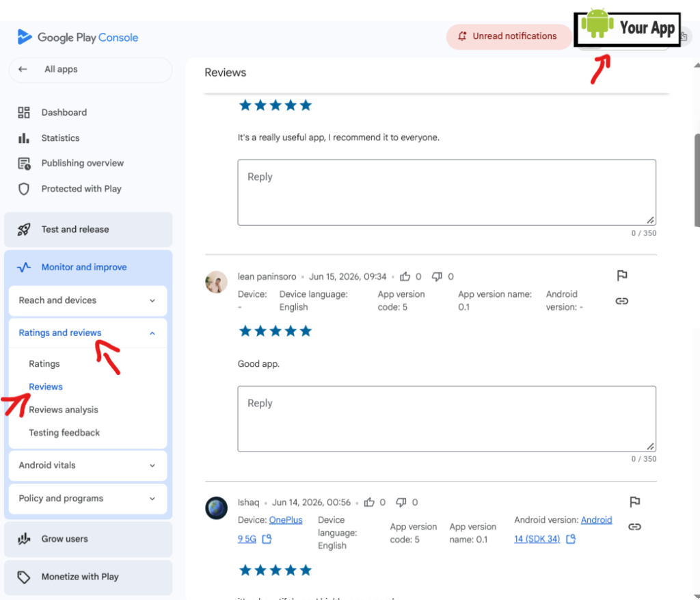Open Monetize with Play section

[x=88, y=577]
